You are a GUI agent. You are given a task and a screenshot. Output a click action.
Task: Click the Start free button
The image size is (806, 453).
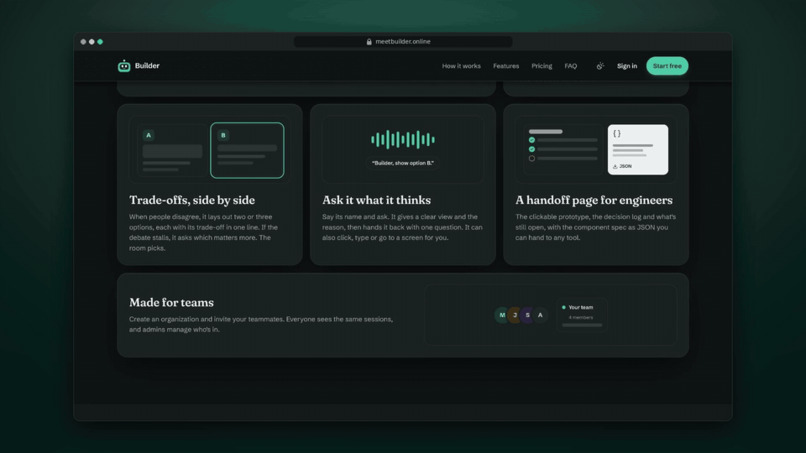(x=667, y=66)
